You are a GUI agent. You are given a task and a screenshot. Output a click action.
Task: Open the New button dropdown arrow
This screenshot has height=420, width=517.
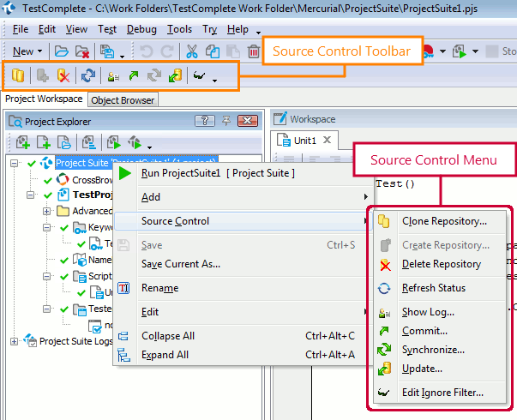(x=40, y=51)
